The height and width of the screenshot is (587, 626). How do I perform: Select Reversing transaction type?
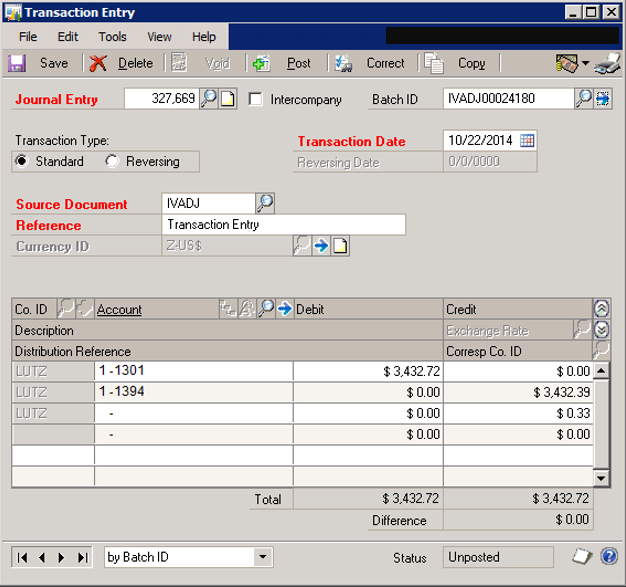pos(112,161)
